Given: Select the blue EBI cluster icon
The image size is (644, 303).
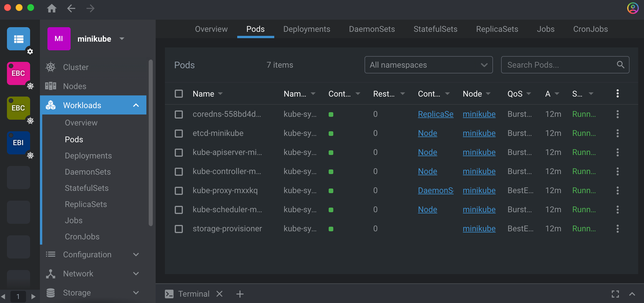Looking at the screenshot, I should pyautogui.click(x=18, y=143).
